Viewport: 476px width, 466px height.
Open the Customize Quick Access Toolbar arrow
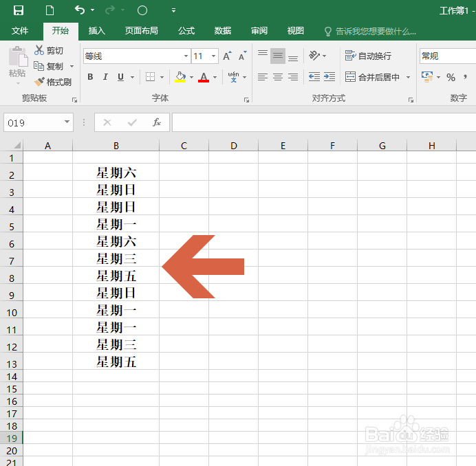[x=173, y=10]
